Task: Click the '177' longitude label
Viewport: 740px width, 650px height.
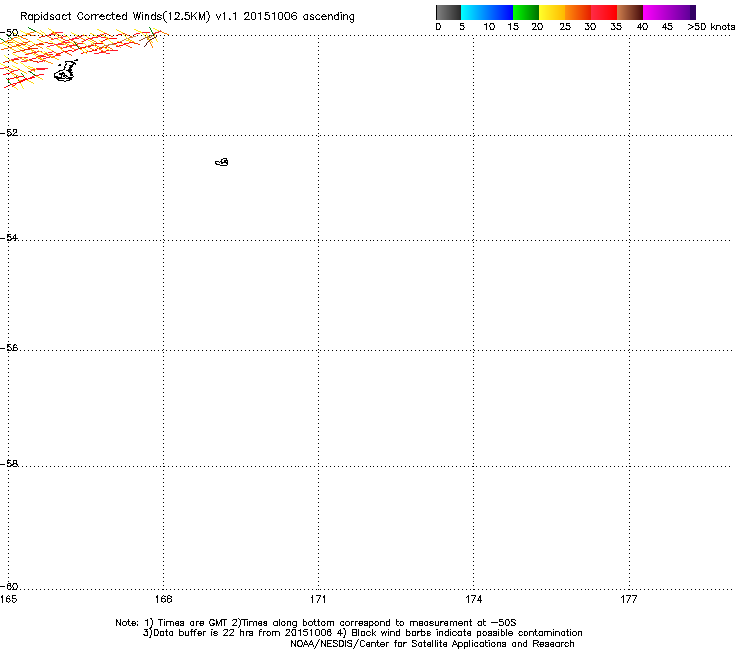Action: (629, 599)
